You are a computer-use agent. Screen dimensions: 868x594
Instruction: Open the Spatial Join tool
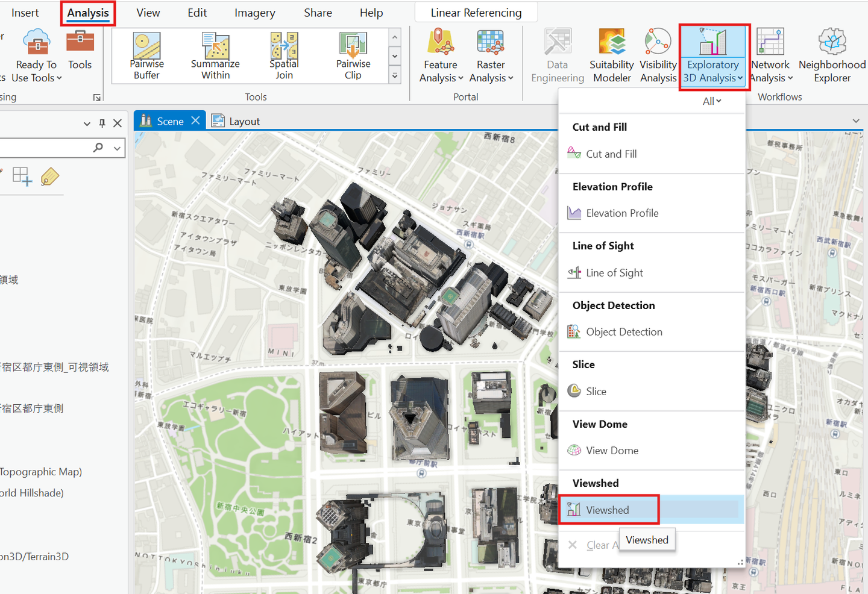284,56
